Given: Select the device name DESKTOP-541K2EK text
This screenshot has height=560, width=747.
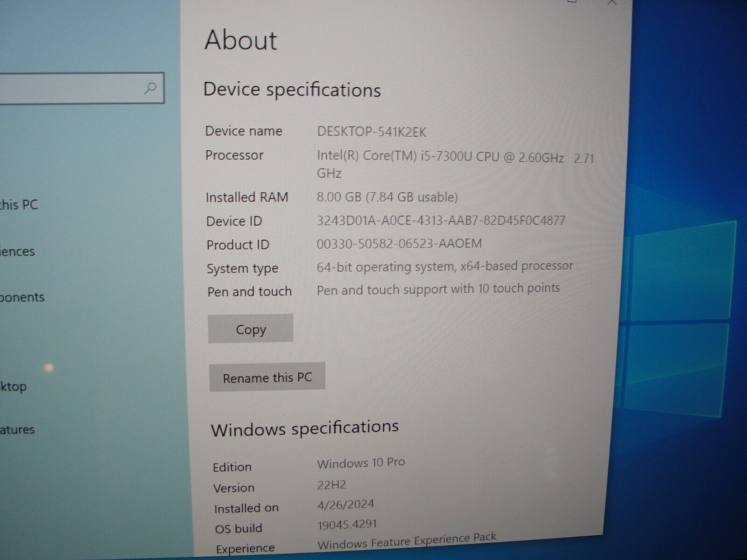Looking at the screenshot, I should [x=372, y=132].
